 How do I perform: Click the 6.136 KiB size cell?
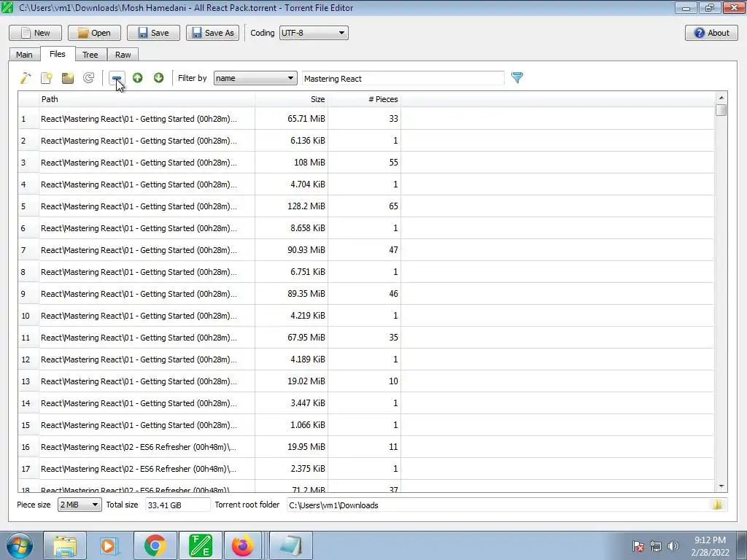point(291,141)
